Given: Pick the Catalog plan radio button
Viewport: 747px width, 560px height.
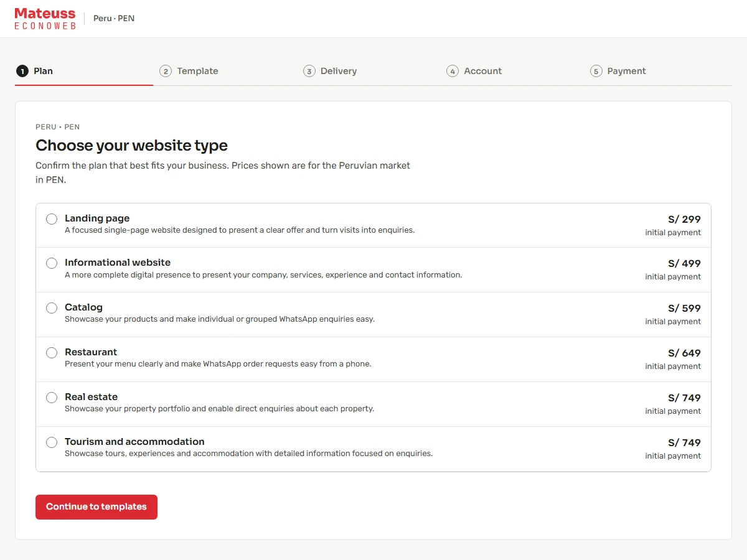Looking at the screenshot, I should click(52, 308).
